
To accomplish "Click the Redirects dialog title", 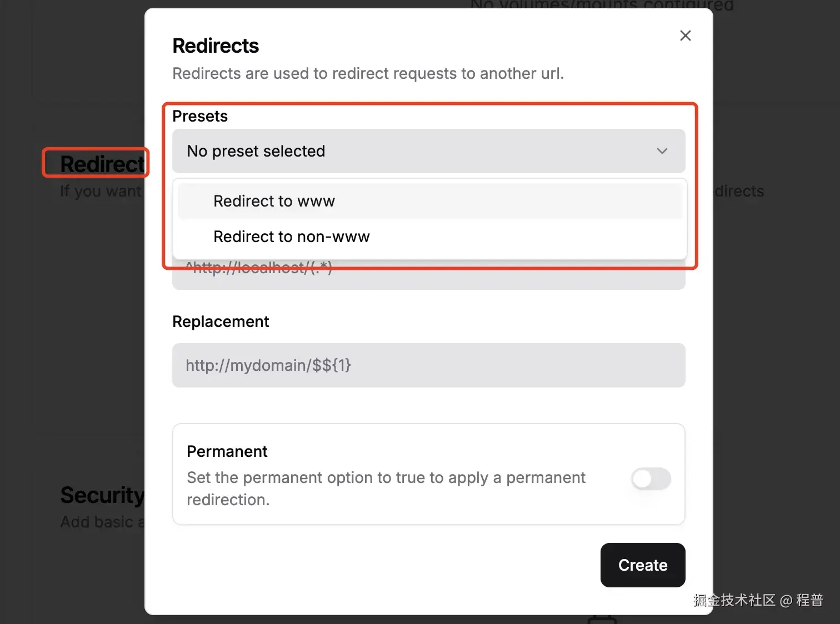I will click(216, 46).
